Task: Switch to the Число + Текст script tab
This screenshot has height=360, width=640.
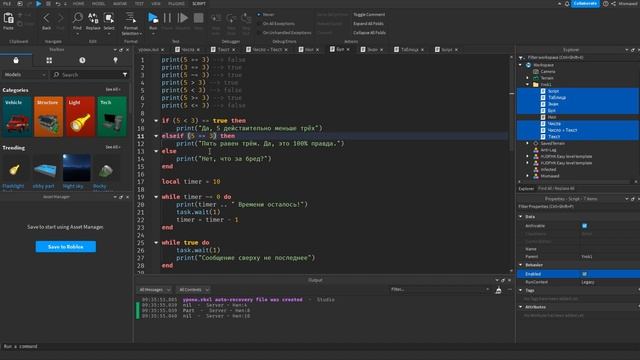Action: [267, 50]
